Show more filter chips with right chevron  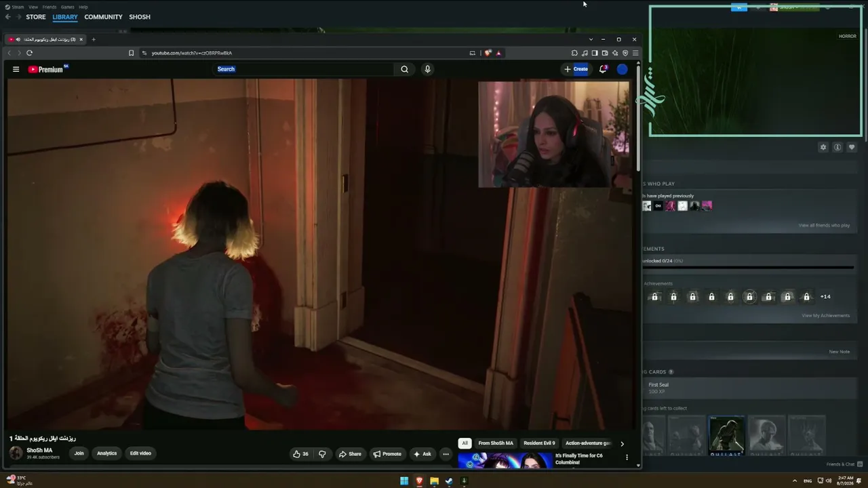[622, 443]
